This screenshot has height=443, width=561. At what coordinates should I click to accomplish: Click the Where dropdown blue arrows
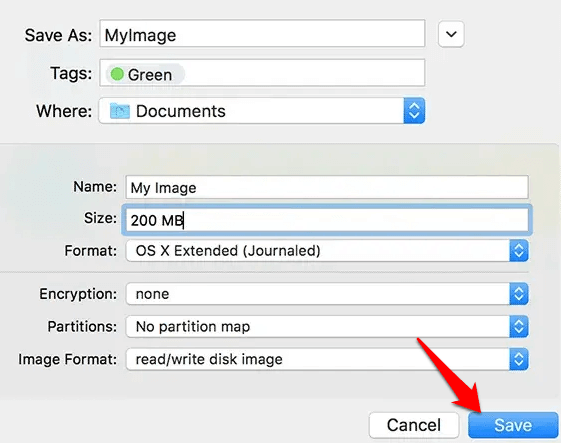pos(414,111)
